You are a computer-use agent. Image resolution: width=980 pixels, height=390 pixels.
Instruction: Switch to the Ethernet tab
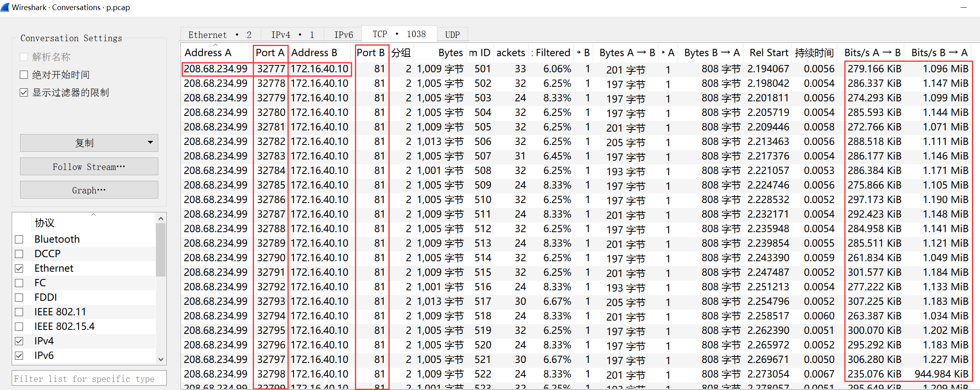click(219, 35)
